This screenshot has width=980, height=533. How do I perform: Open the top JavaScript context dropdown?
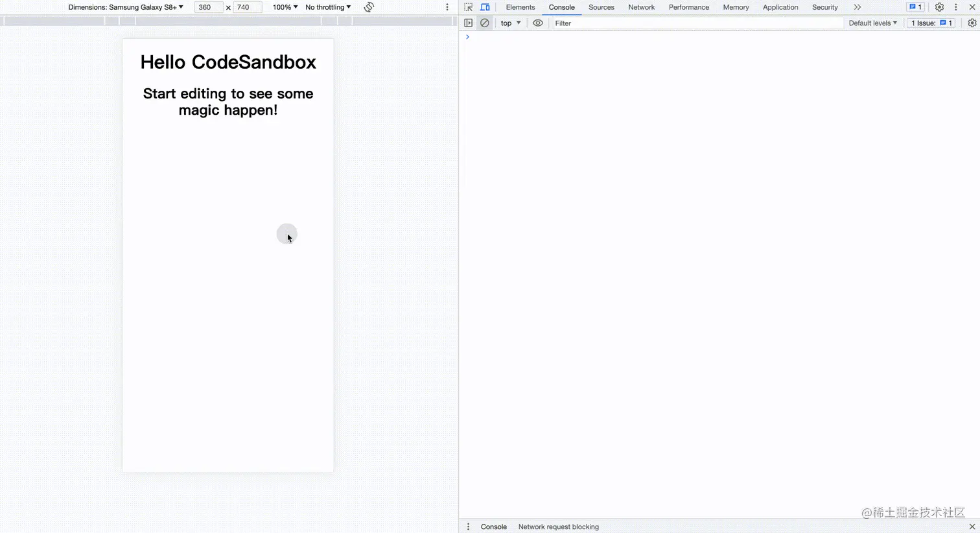coord(511,23)
